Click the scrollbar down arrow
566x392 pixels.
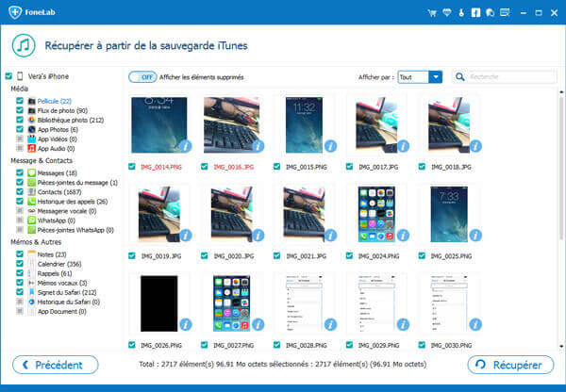click(561, 346)
